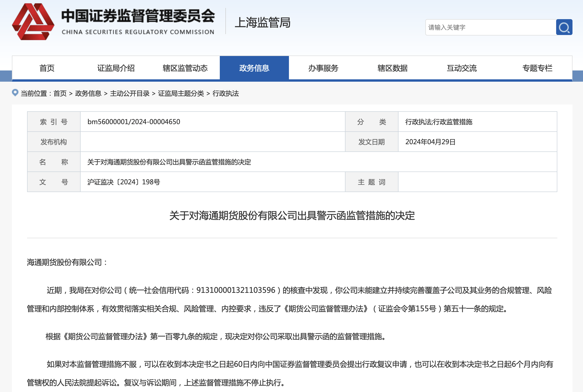Follow the 行政执法 breadcrumb link

[x=225, y=94]
